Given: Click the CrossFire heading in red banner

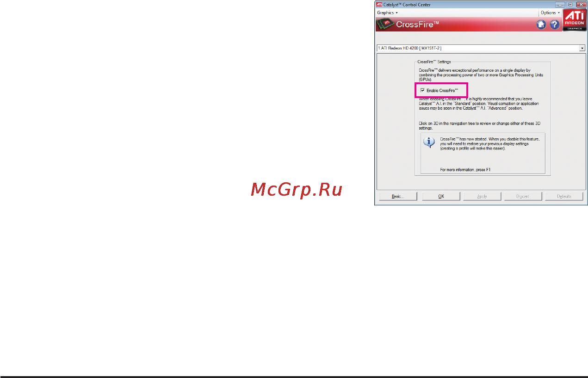Looking at the screenshot, I should tap(418, 25).
